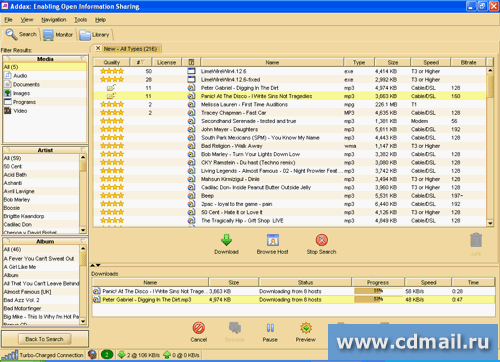
Task: Click the Peter Gabriel download progress bar
Action: pyautogui.click(x=378, y=300)
